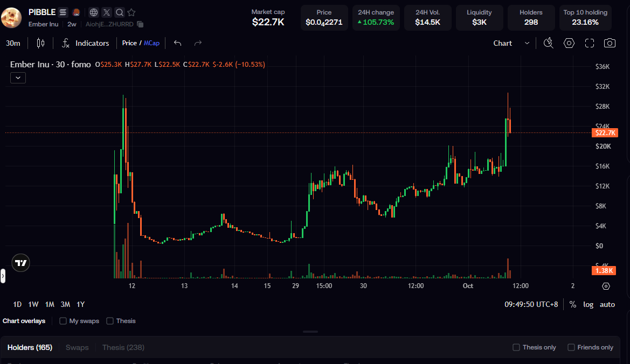This screenshot has height=364, width=630.
Task: Switch to the Thesis (238) tab
Action: point(123,347)
